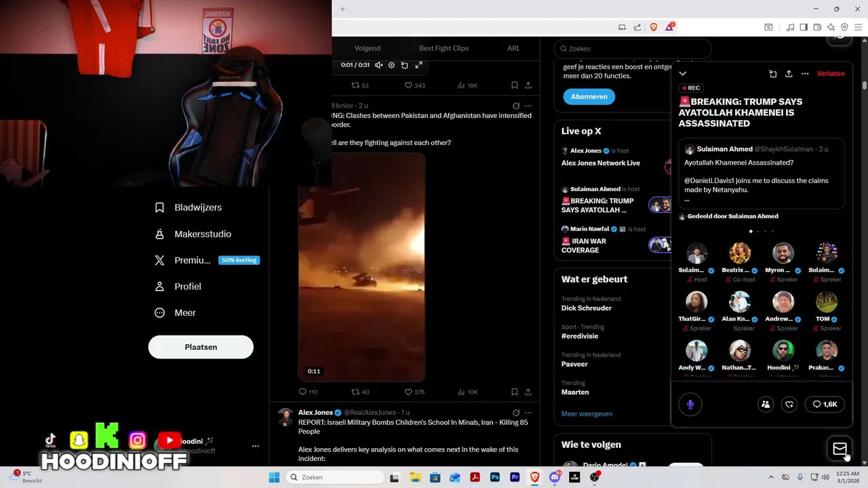The width and height of the screenshot is (868, 488).
Task: Repost the tweet with 53 reposts
Action: coord(360,85)
